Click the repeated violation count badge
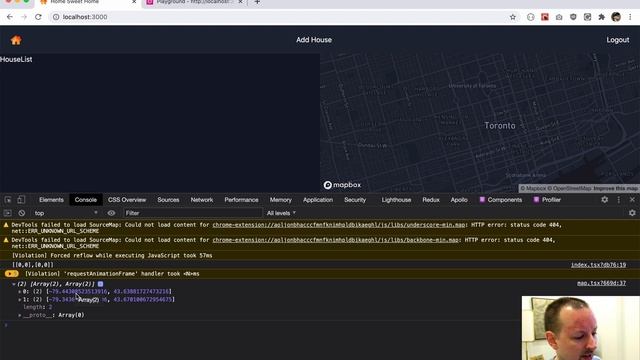 11,274
